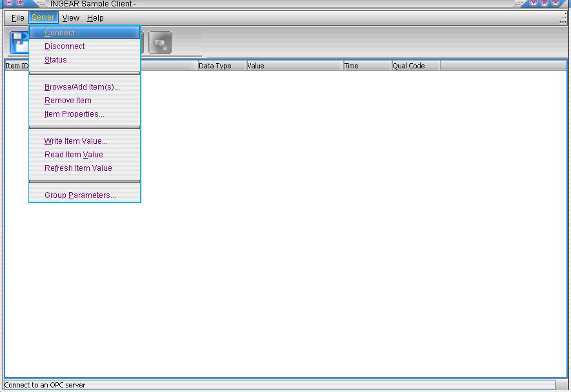Open the View menu

pyautogui.click(x=70, y=18)
